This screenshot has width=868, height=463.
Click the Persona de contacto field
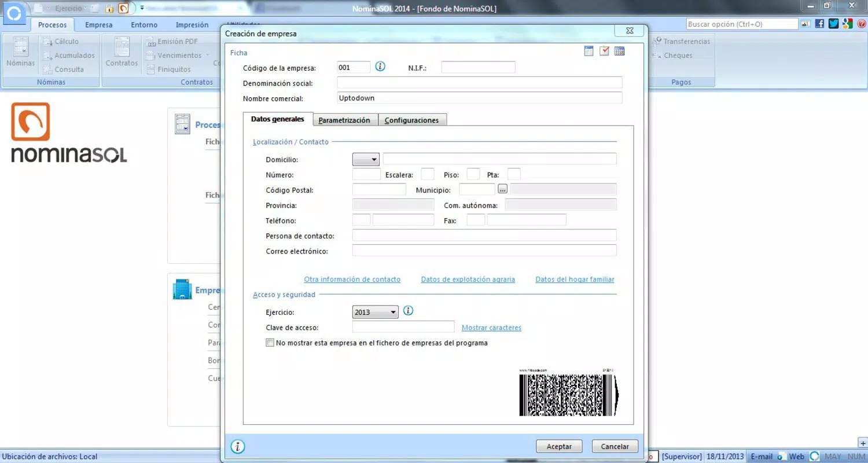pyautogui.click(x=484, y=235)
